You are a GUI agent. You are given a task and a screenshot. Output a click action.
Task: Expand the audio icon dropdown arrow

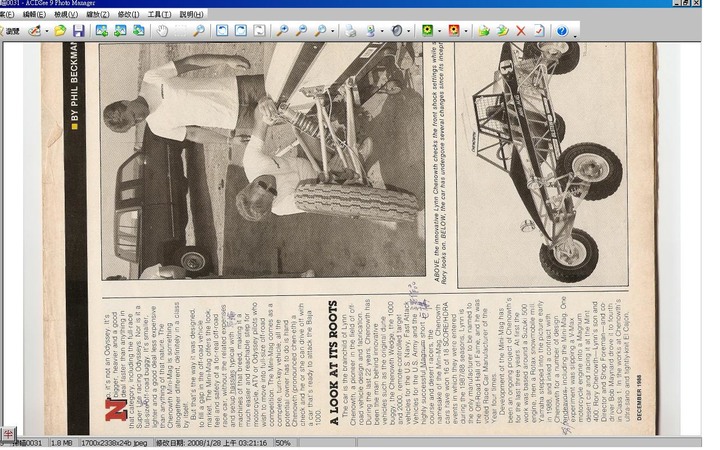coord(408,31)
